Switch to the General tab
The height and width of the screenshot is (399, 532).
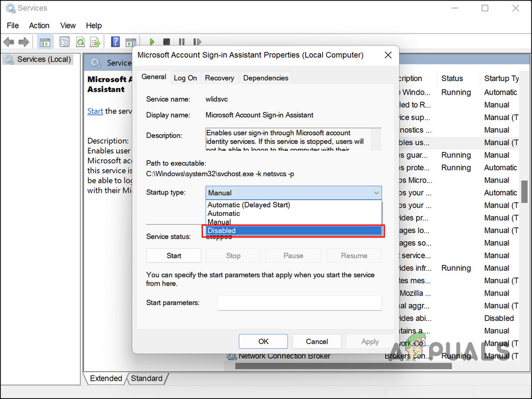(x=154, y=77)
